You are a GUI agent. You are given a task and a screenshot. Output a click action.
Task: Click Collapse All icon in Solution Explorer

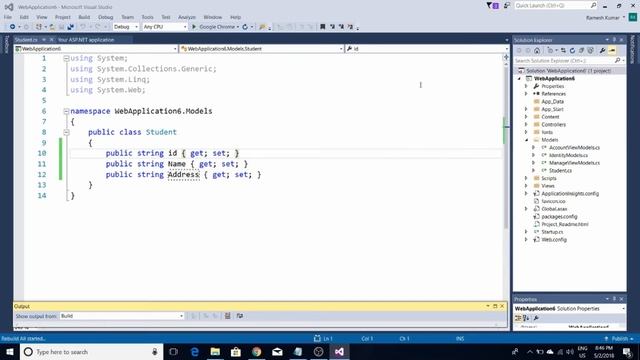coord(581,51)
